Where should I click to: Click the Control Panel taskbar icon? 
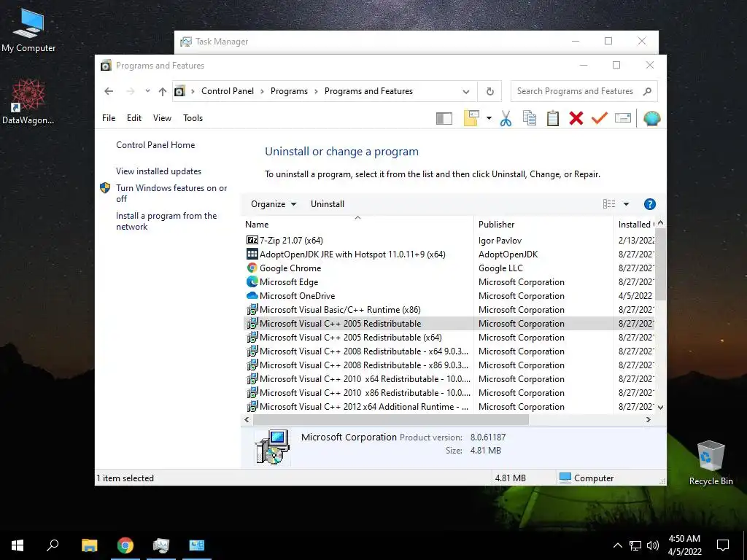(197, 545)
